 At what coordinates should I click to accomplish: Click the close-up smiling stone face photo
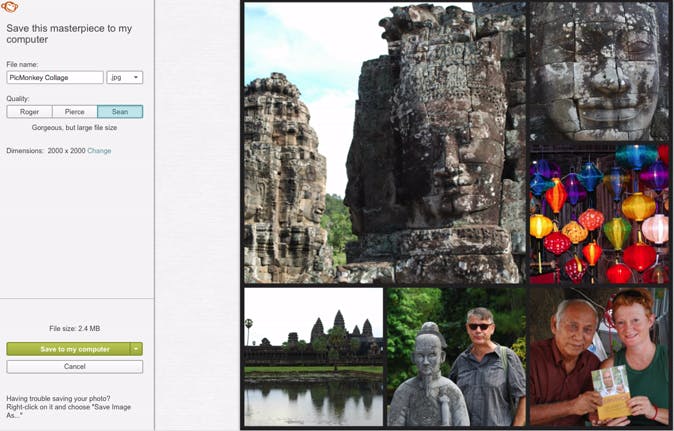[599, 71]
